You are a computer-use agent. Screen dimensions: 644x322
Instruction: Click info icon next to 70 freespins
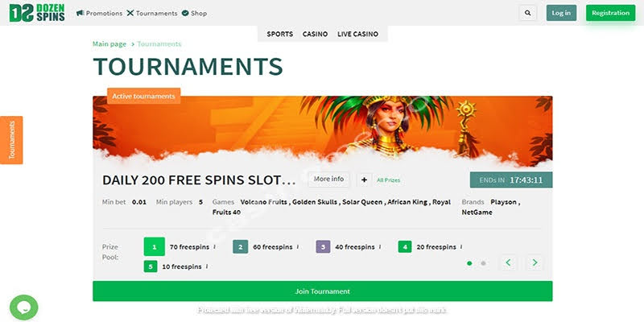tap(214, 247)
